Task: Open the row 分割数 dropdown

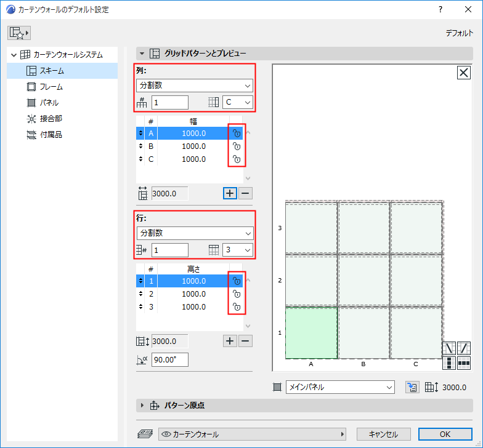Action: tap(195, 233)
